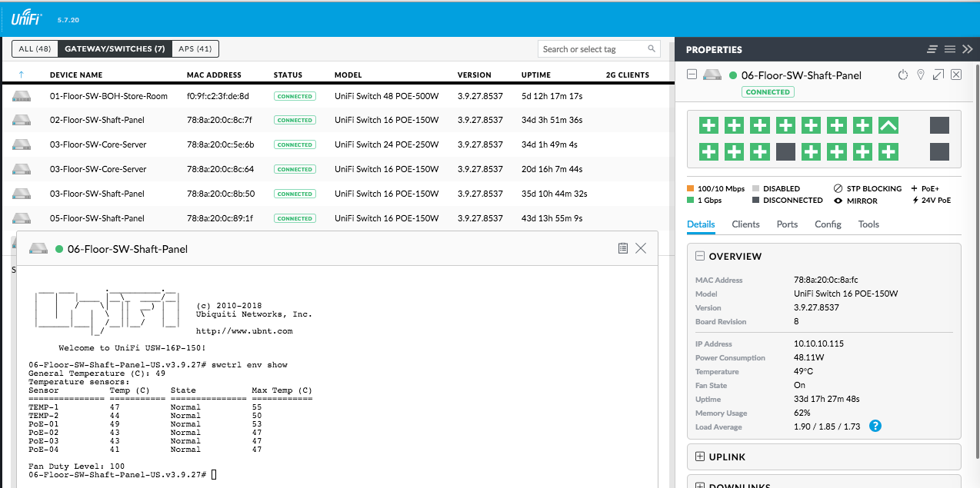980x488 pixels.
Task: Collapse the Overview section
Action: tap(700, 257)
